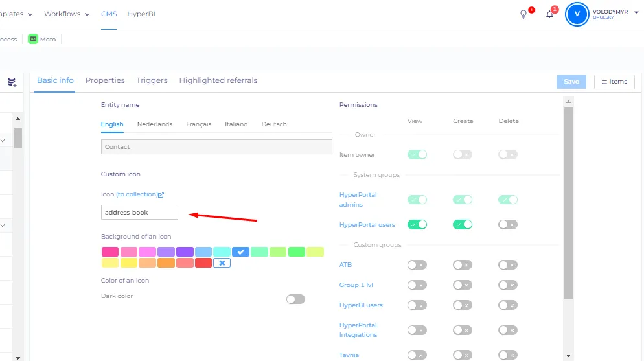Enable ATB Create permission

463,265
